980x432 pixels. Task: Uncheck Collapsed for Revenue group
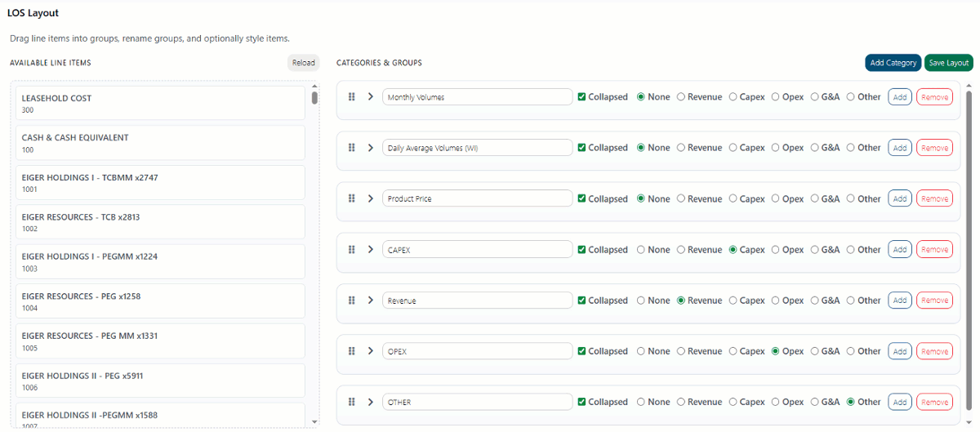click(x=581, y=301)
